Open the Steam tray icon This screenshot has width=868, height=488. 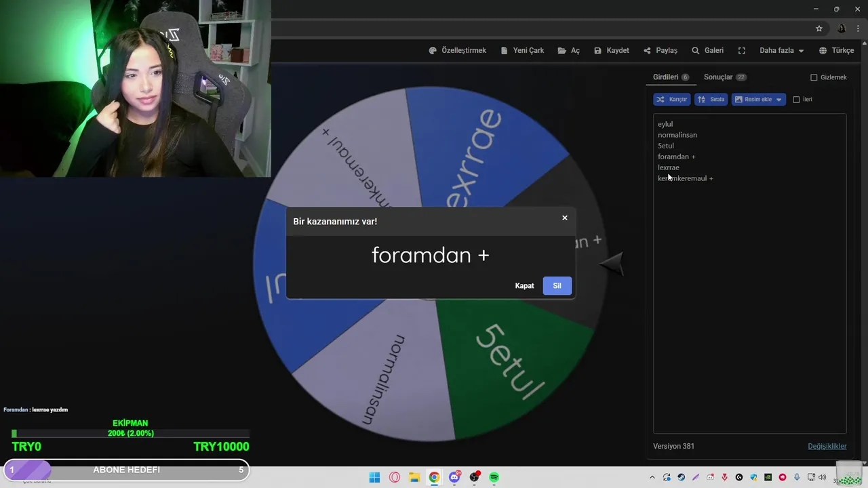682,477
